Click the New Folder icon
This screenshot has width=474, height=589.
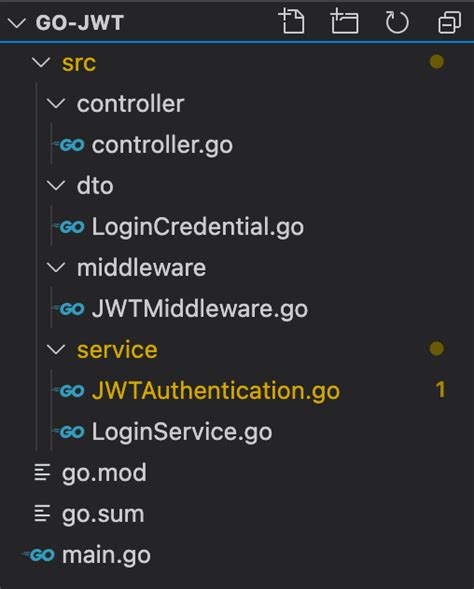click(x=344, y=21)
